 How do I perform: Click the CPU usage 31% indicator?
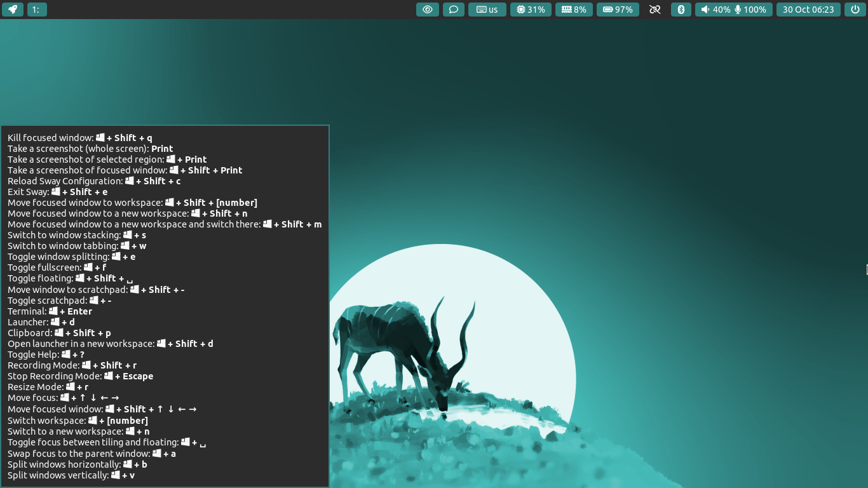(x=531, y=10)
